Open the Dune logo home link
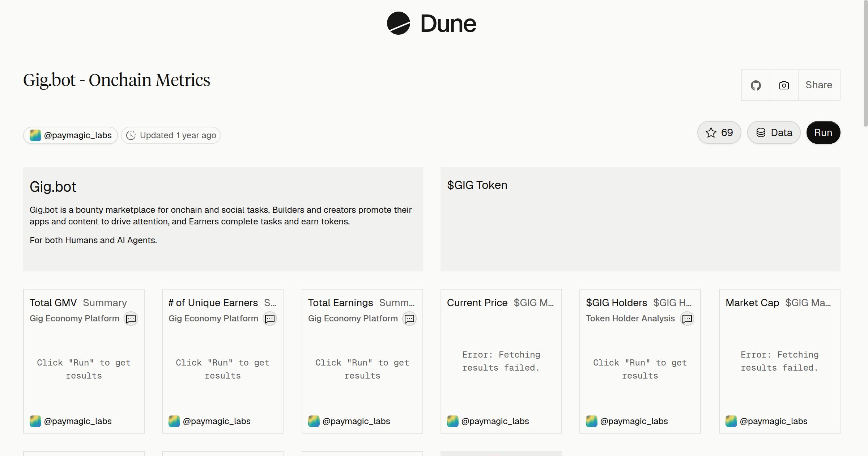The image size is (868, 456). tap(431, 23)
